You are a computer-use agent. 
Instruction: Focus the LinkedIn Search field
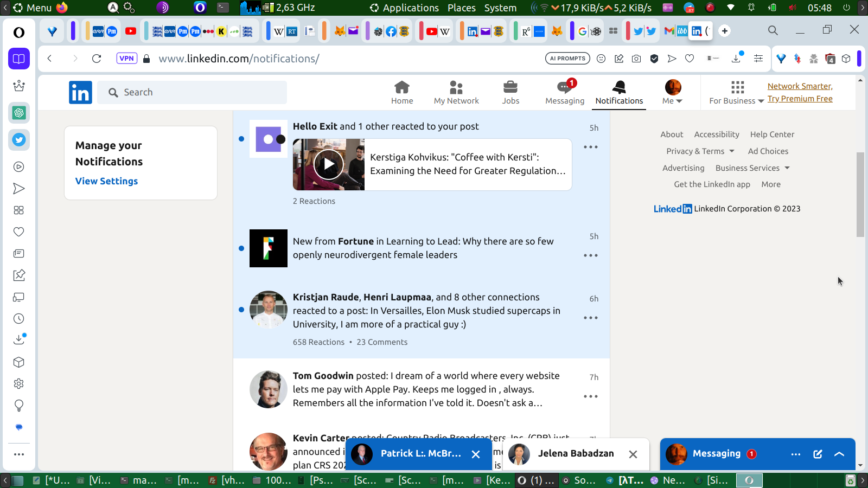[192, 92]
